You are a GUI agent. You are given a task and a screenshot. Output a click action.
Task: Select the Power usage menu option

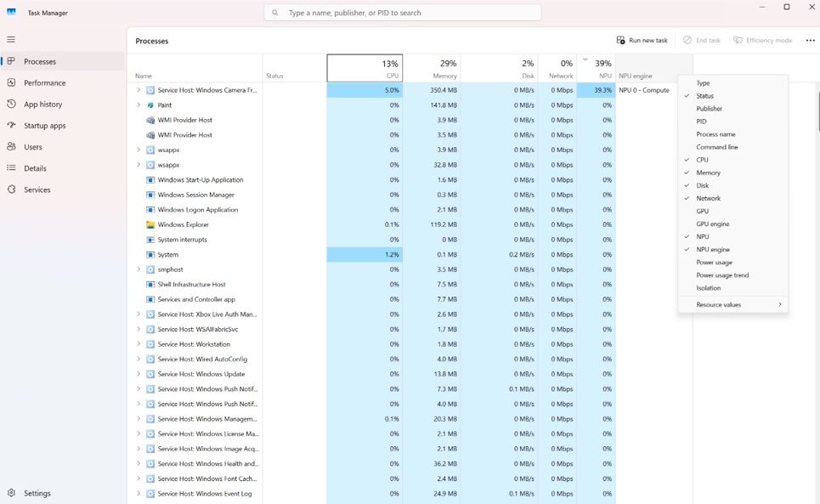click(x=733, y=263)
